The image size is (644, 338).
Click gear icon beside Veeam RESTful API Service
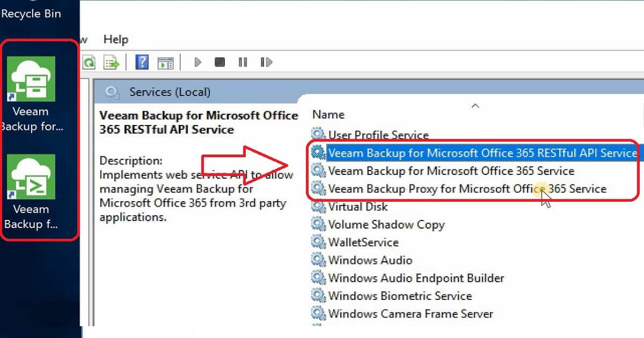pos(319,153)
